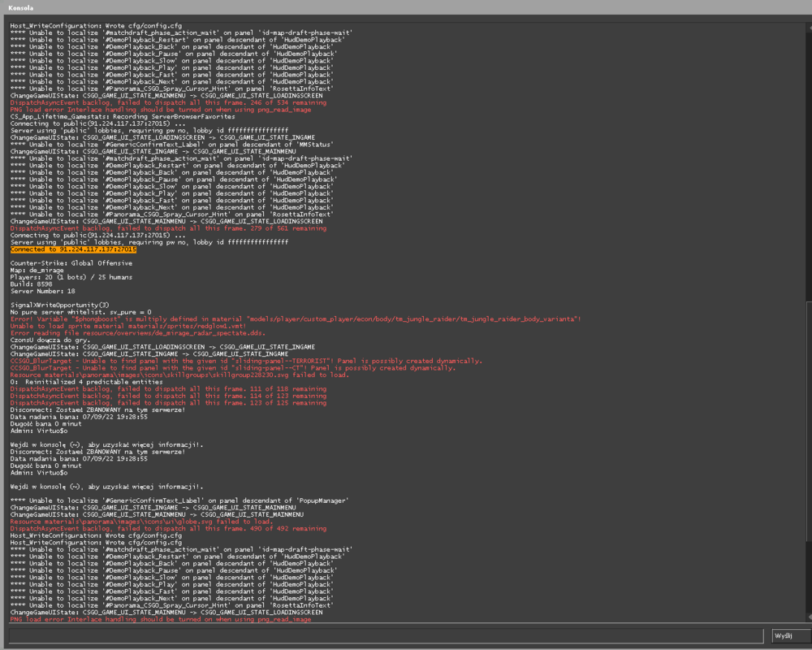Click the 'Players: 20 (1 bots) / 25 humans' line
The height and width of the screenshot is (650, 812).
(x=71, y=277)
